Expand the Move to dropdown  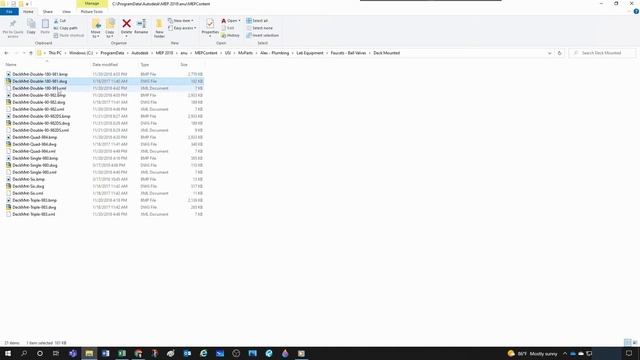(96, 34)
